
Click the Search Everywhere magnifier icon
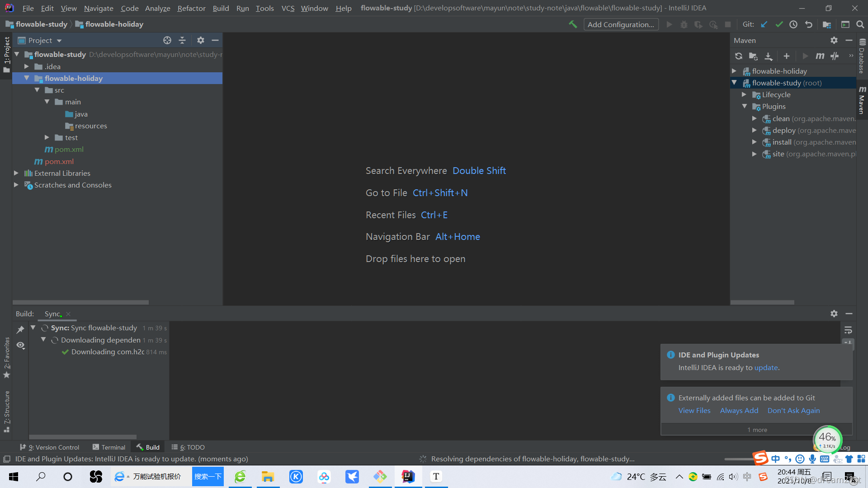pyautogui.click(x=860, y=24)
